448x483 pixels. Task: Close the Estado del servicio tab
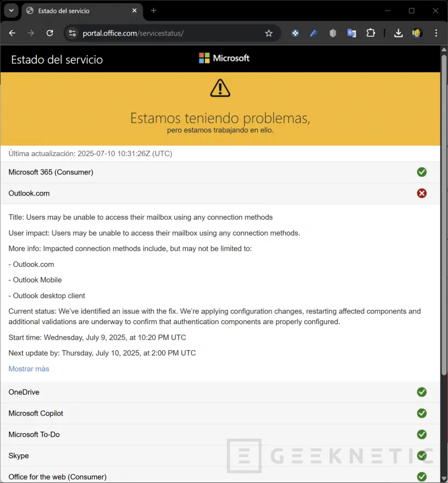click(135, 11)
